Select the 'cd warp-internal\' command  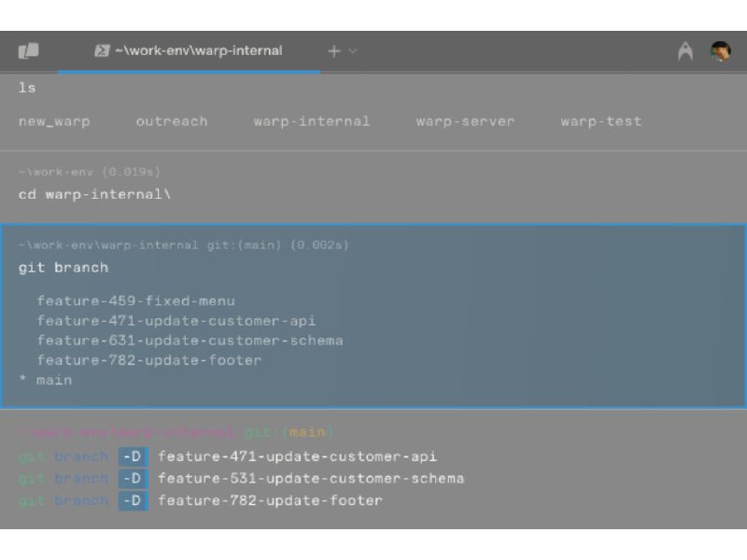point(94,194)
